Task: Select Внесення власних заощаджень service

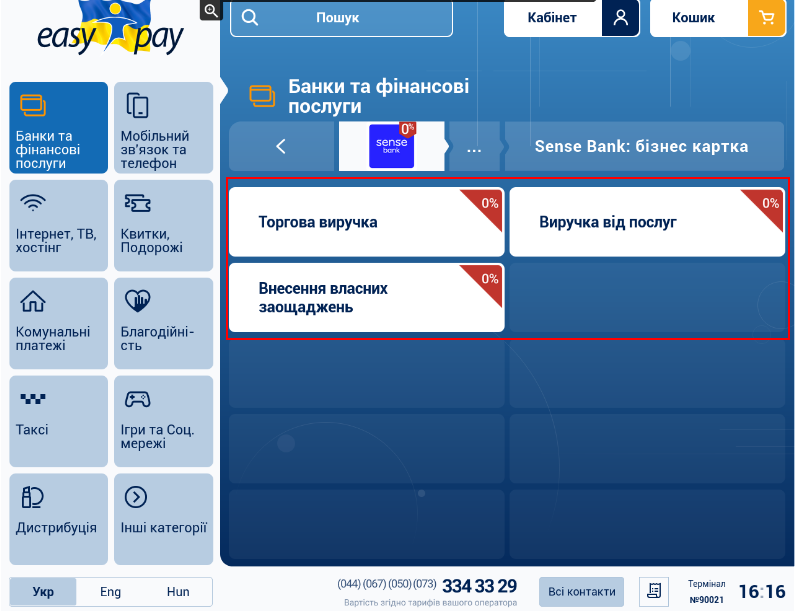Action: click(366, 298)
